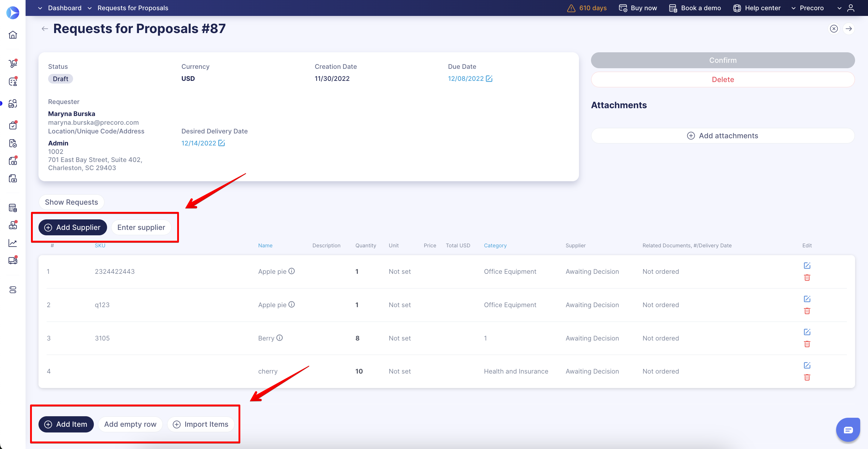Delete the cherry item row
This screenshot has height=449, width=868.
coord(807,377)
